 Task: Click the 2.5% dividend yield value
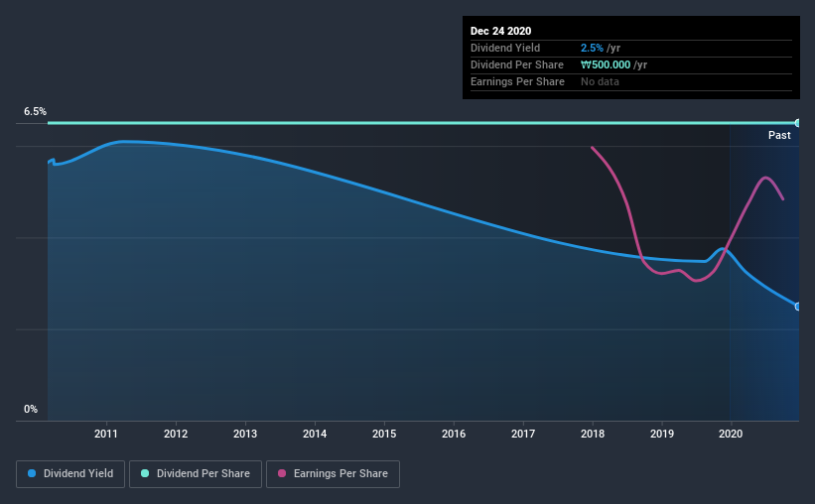tap(592, 48)
